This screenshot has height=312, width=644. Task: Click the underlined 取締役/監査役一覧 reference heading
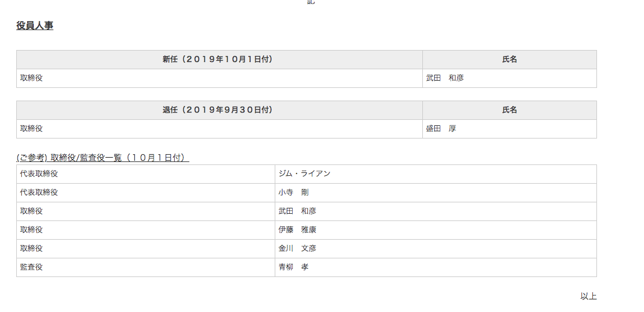click(x=102, y=158)
